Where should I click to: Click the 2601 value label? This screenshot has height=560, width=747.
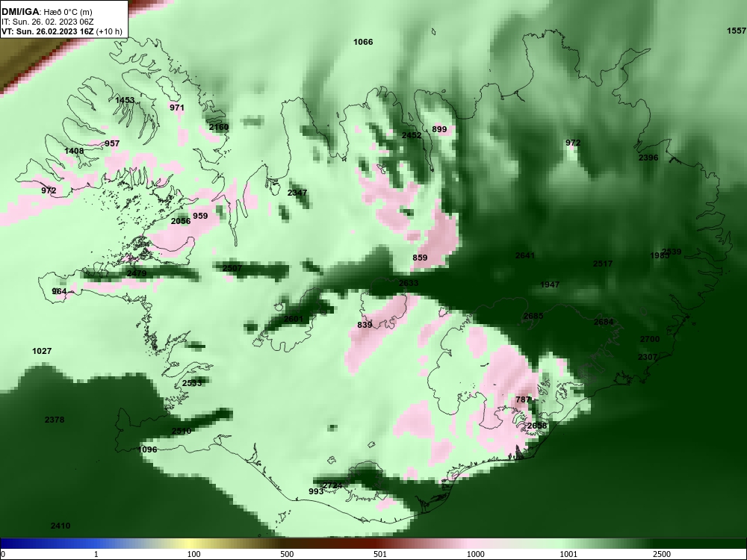[294, 319]
